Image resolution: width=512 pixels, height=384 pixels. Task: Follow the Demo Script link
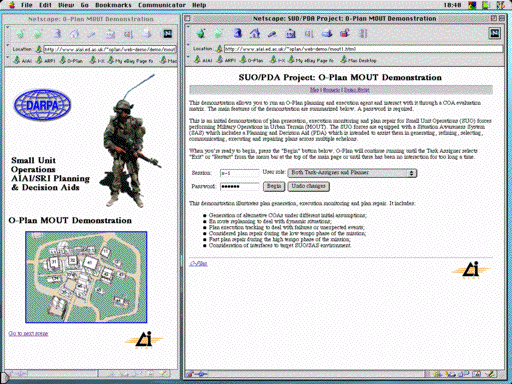pos(357,90)
